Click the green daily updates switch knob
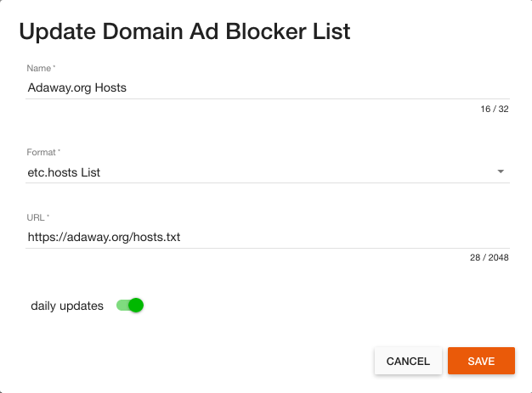 [x=136, y=306]
